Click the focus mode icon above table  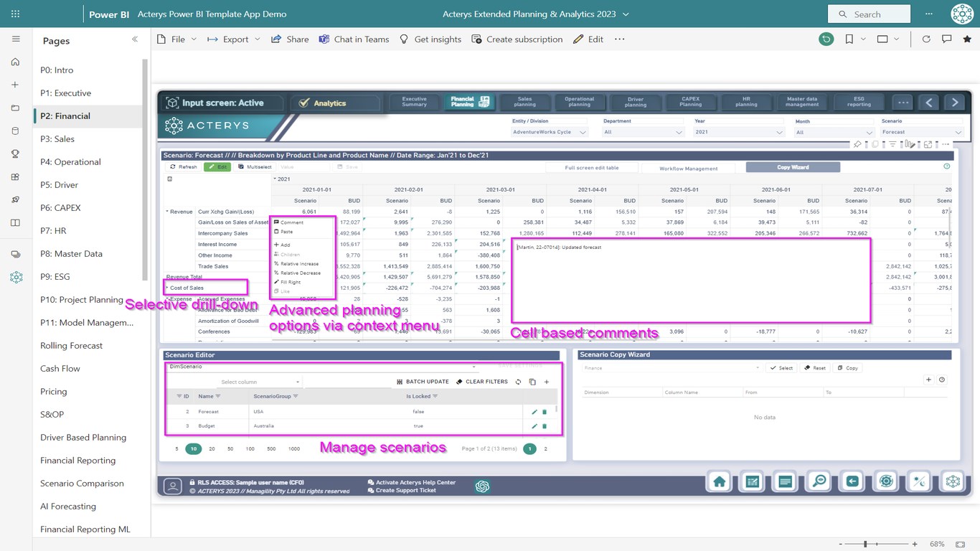coord(928,145)
